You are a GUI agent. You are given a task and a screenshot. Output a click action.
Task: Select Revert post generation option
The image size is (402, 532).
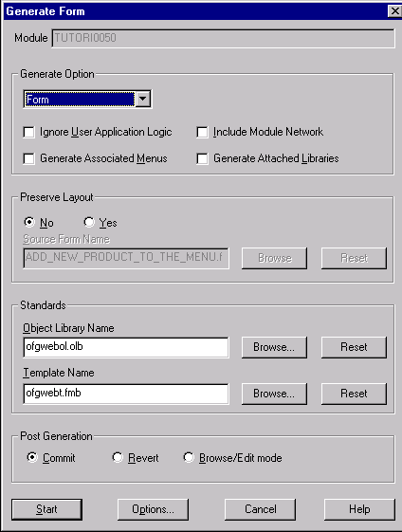(x=118, y=457)
